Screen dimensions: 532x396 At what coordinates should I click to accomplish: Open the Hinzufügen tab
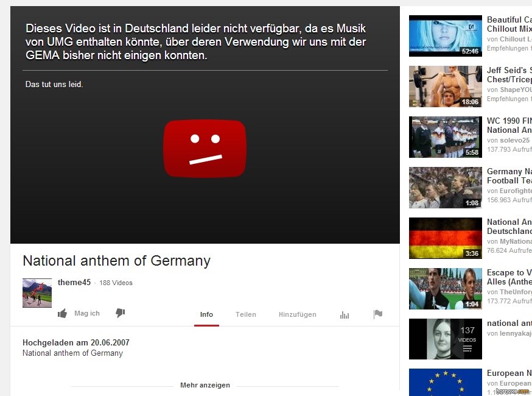pyautogui.click(x=298, y=314)
